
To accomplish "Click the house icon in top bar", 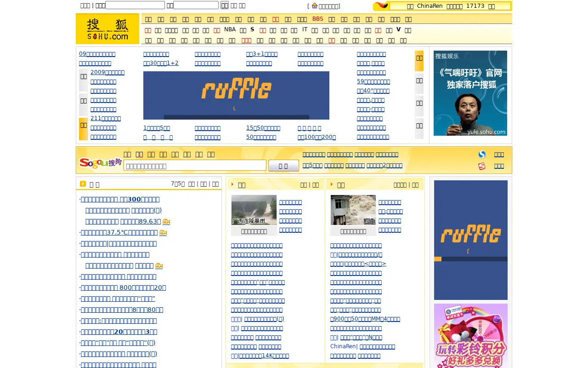I will 315,6.
